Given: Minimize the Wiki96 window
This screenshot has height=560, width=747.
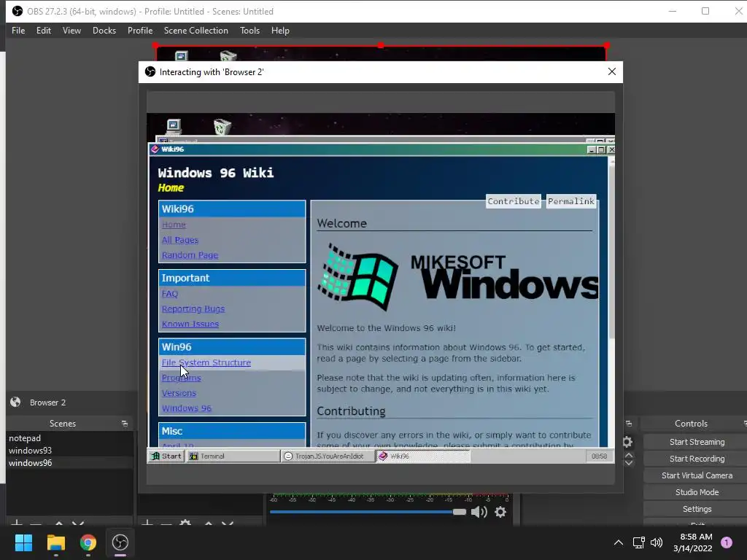Looking at the screenshot, I should click(x=592, y=149).
